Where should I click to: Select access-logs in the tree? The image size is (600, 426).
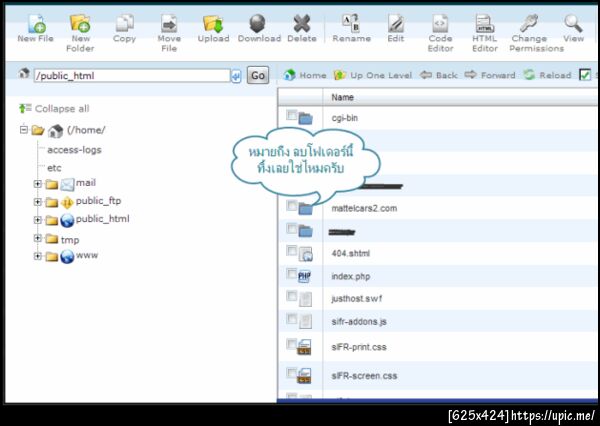[74, 150]
